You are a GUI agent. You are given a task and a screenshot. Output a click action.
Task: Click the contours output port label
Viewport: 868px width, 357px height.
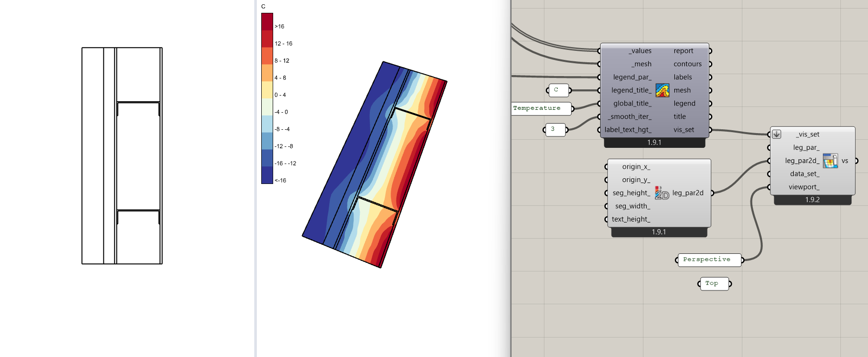pos(687,64)
